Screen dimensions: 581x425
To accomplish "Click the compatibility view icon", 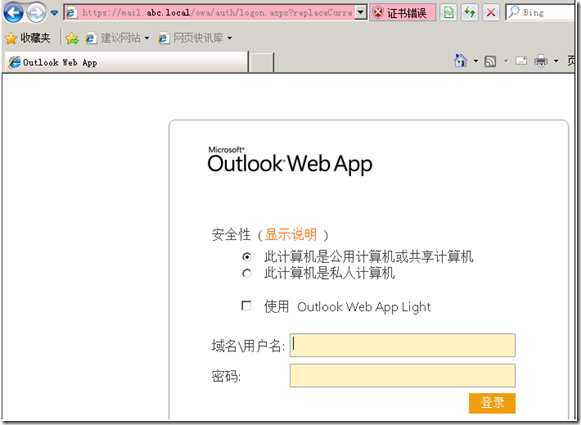I will tap(448, 13).
